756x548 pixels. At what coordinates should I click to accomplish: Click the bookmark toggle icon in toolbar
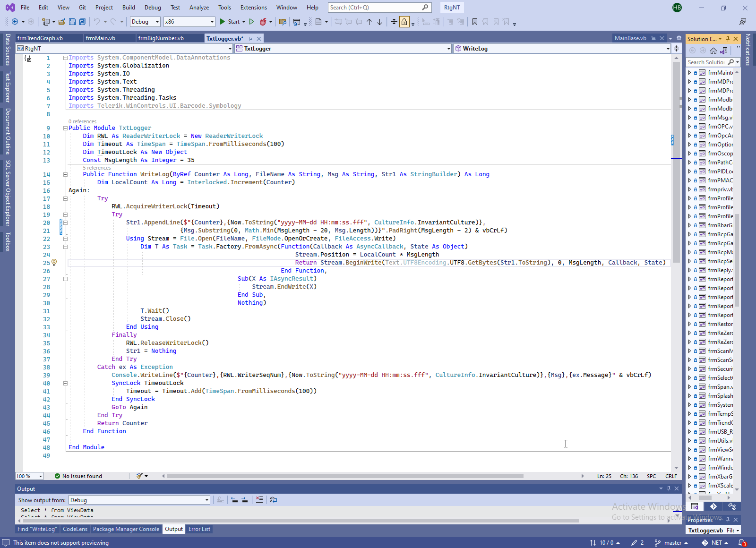[x=475, y=22]
